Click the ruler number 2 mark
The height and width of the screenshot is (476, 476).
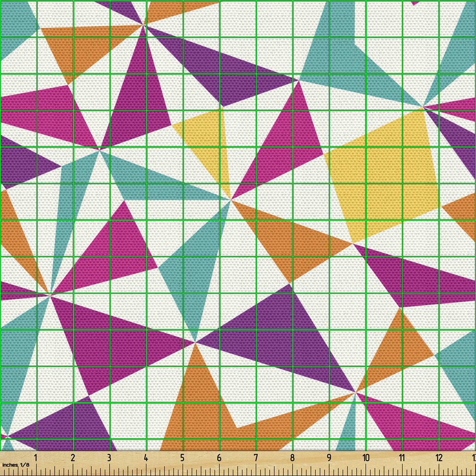pos(73,458)
